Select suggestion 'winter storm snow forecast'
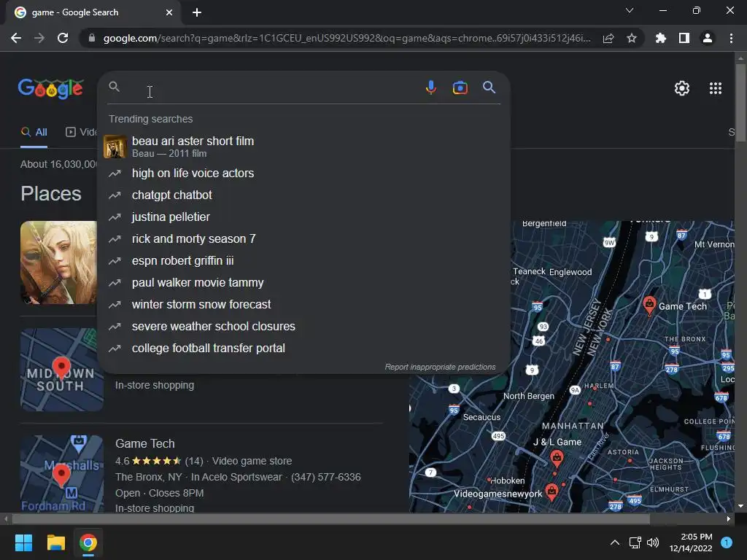 click(304, 305)
